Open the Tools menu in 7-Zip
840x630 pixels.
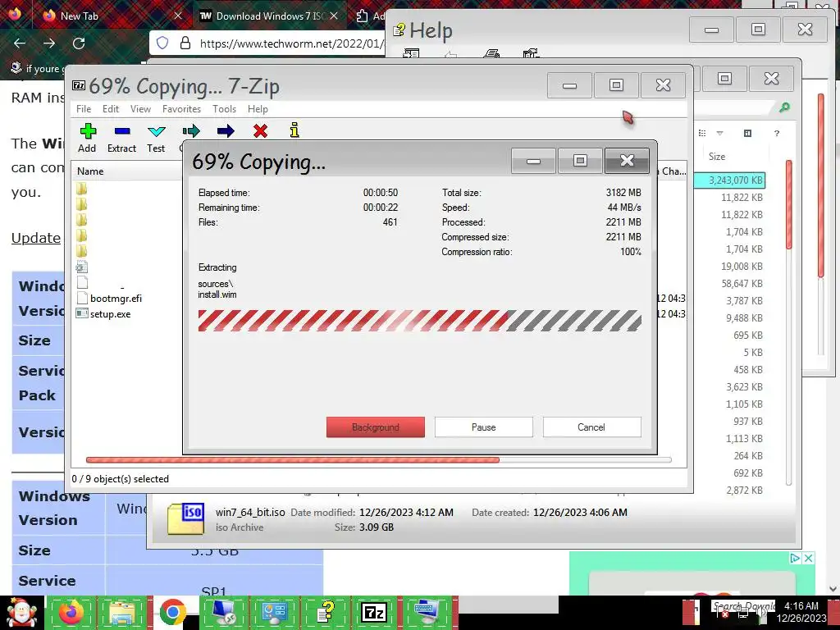224,109
